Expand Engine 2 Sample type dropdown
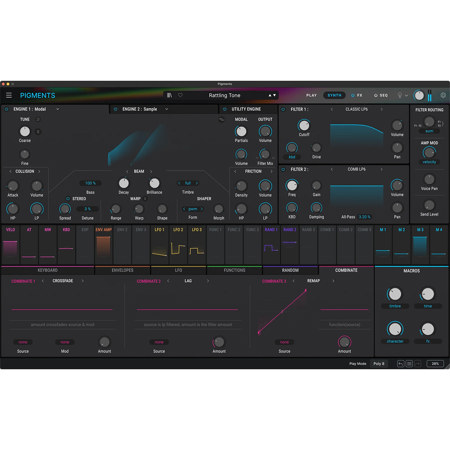 coord(167,109)
